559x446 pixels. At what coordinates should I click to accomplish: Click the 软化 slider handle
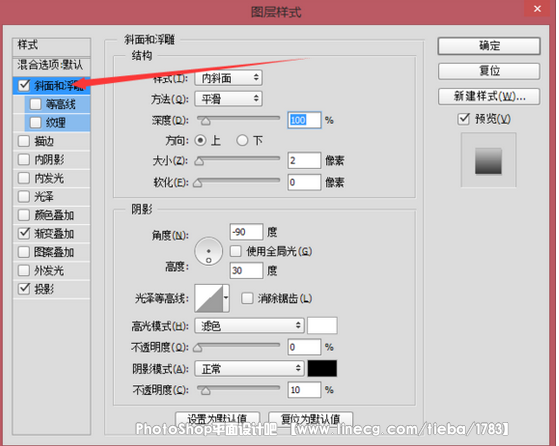198,184
